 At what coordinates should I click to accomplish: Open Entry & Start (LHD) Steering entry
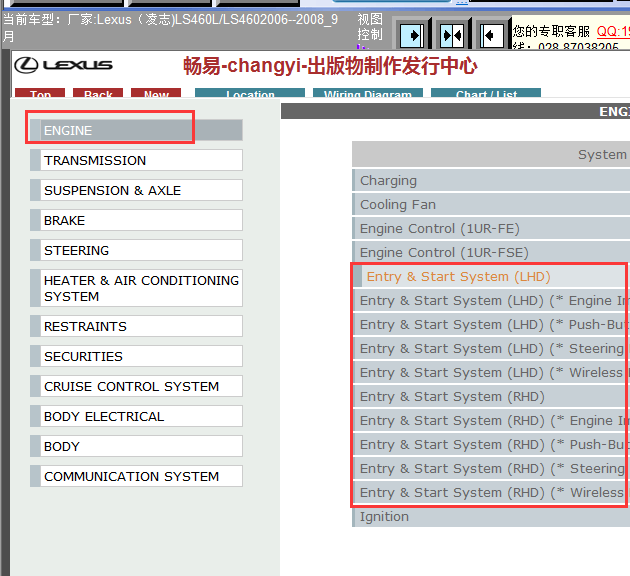[x=491, y=348]
